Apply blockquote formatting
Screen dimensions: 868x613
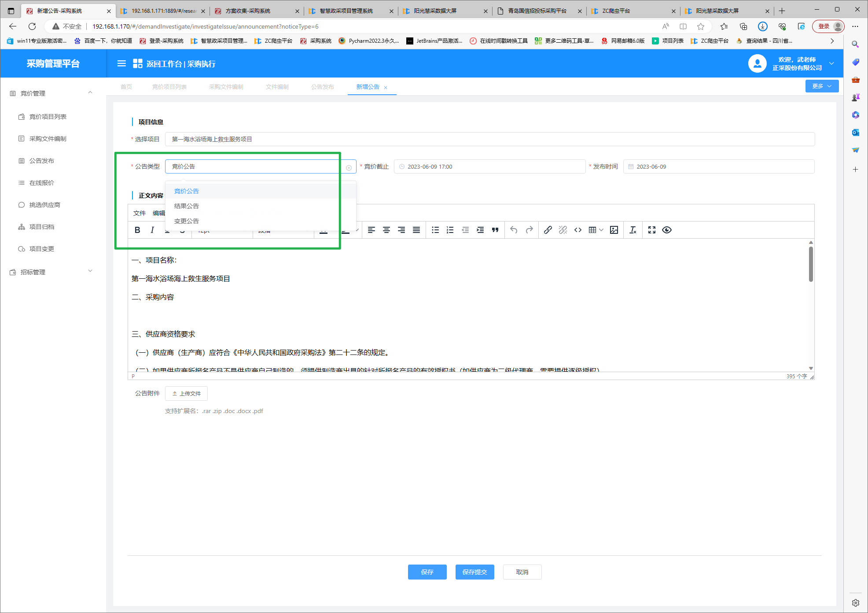(x=495, y=230)
